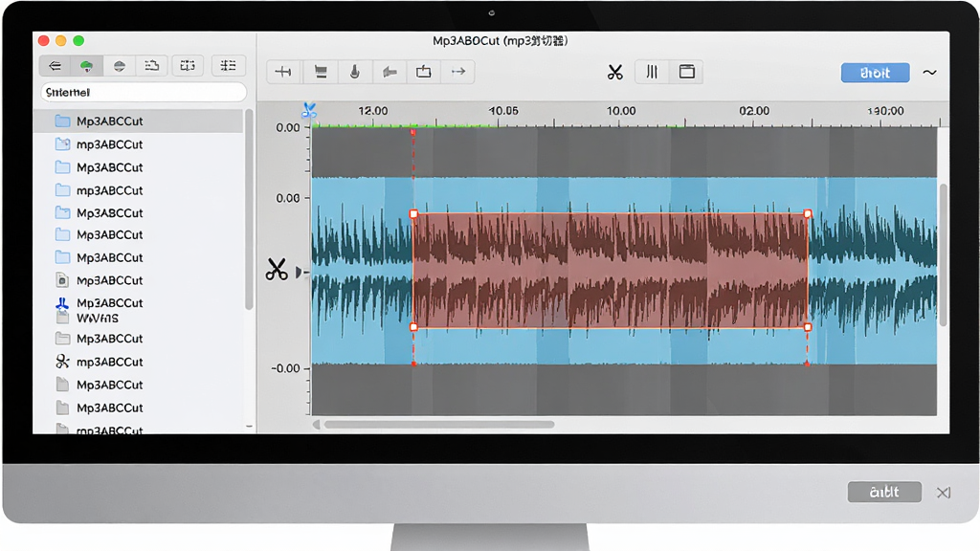The image size is (980, 551).
Task: Click the 12.00 mark on the timeline ruler
Action: 373,111
